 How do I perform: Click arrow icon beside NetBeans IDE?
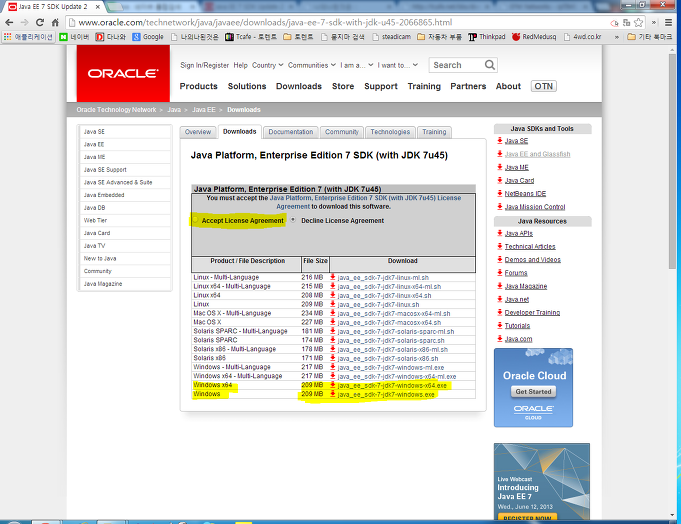tap(500, 194)
